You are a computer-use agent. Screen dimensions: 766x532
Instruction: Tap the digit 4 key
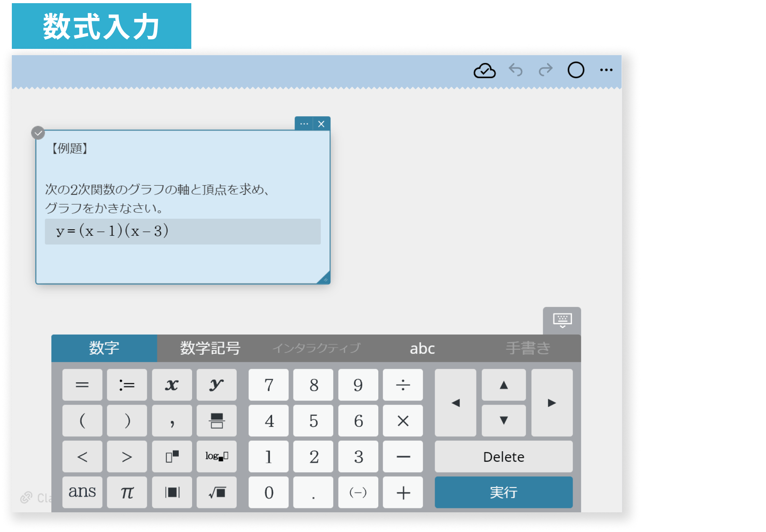[269, 421]
